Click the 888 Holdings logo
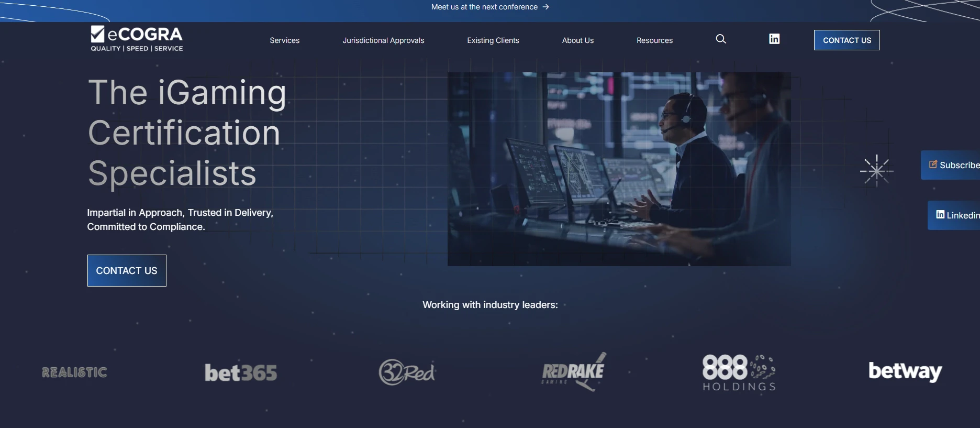 pos(739,372)
